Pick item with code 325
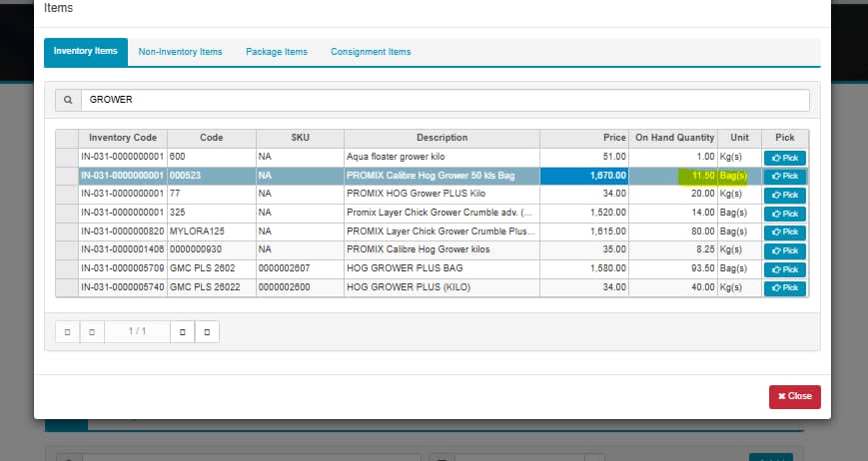The width and height of the screenshot is (868, 461). (x=784, y=214)
